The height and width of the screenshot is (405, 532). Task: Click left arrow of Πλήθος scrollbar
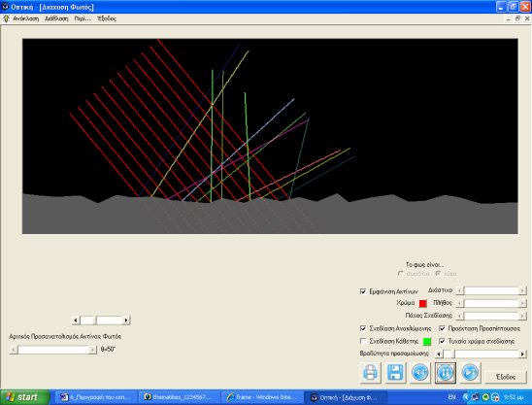point(460,303)
